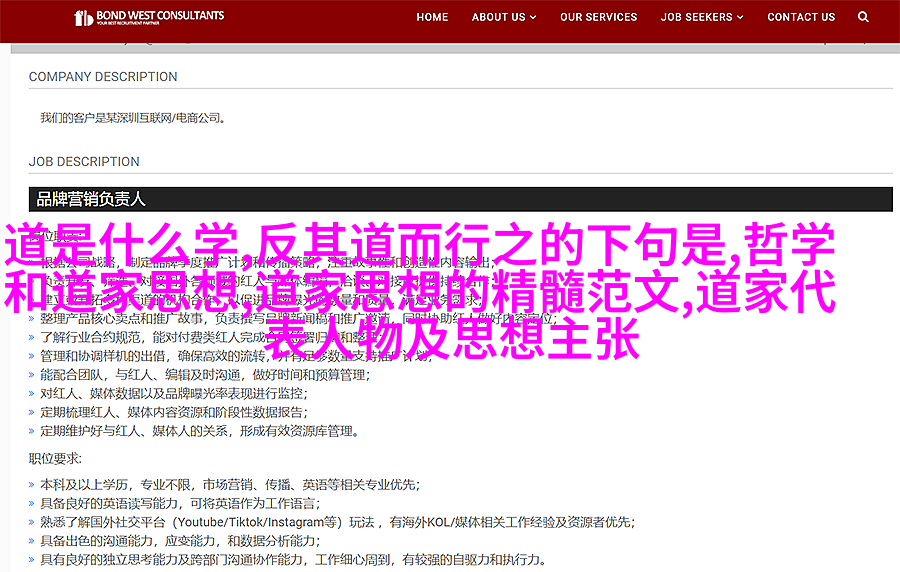900x572 pixels.
Task: Go to the HOME page
Action: click(432, 17)
